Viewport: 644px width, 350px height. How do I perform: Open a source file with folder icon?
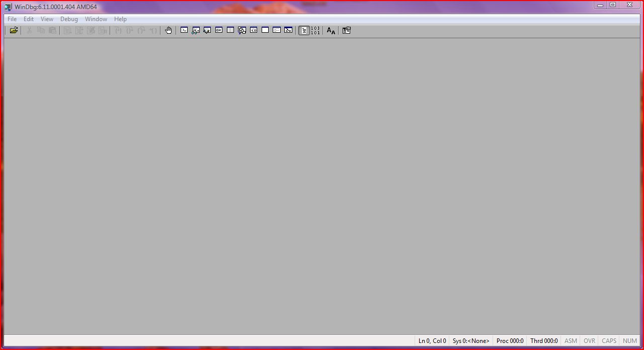tap(14, 30)
